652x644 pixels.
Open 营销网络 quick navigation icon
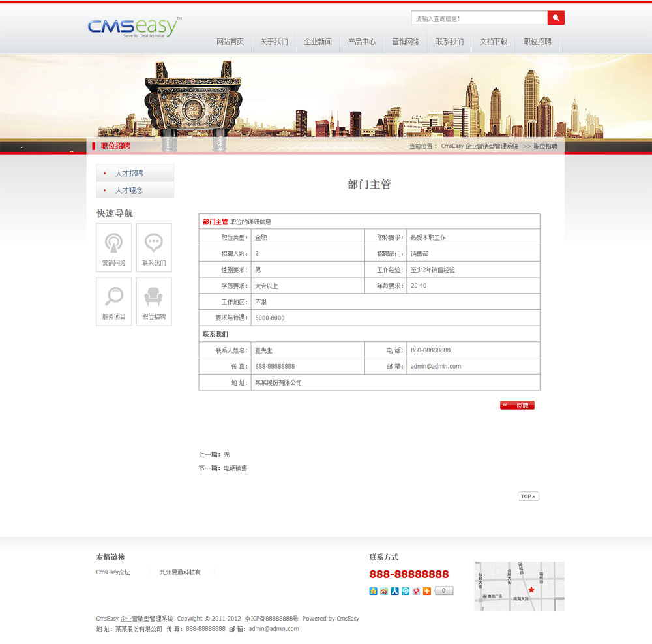coord(113,247)
